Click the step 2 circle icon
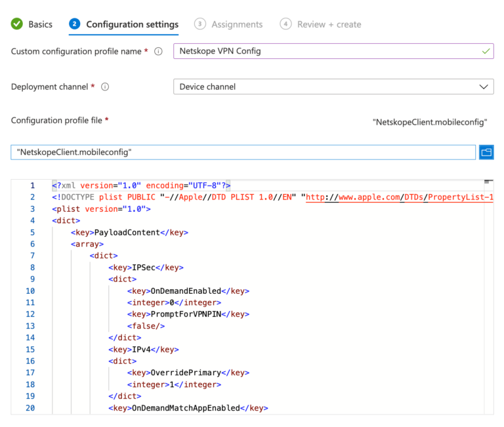Viewport: 504px width, 427px height. point(75,24)
